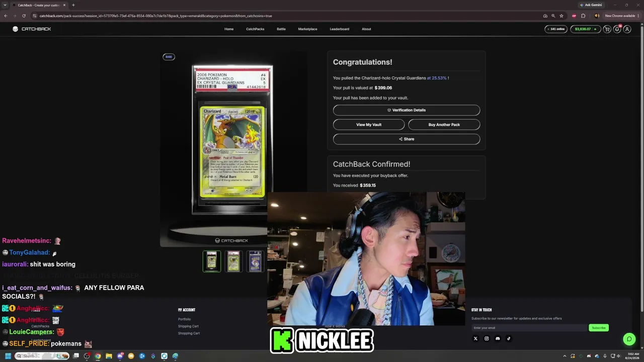Image resolution: width=644 pixels, height=362 pixels.
Task: Focus the Enter your email field
Action: pyautogui.click(x=529, y=328)
